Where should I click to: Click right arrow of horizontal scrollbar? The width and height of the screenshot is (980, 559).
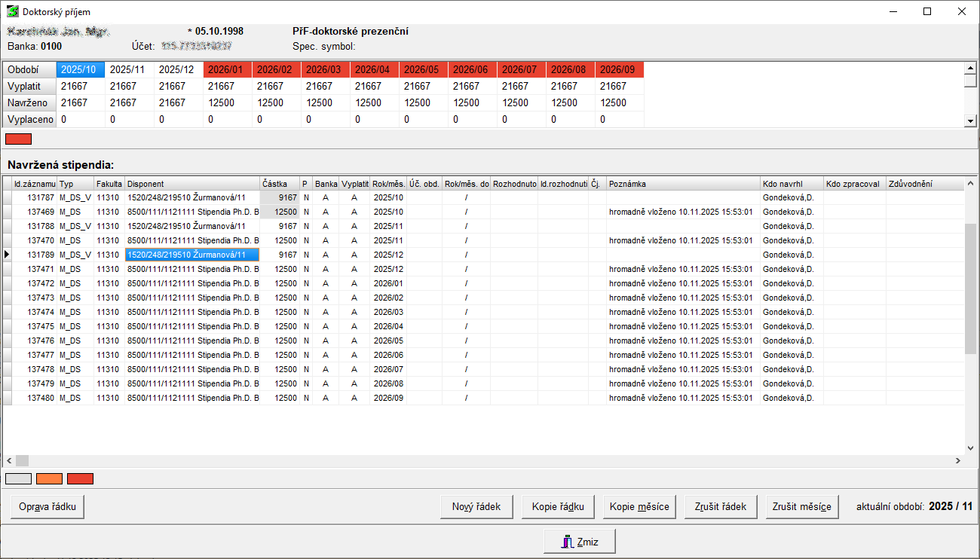pyautogui.click(x=958, y=460)
